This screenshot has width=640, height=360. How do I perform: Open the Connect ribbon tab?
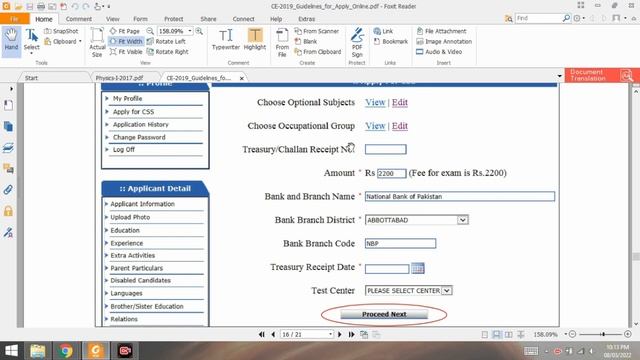243,19
